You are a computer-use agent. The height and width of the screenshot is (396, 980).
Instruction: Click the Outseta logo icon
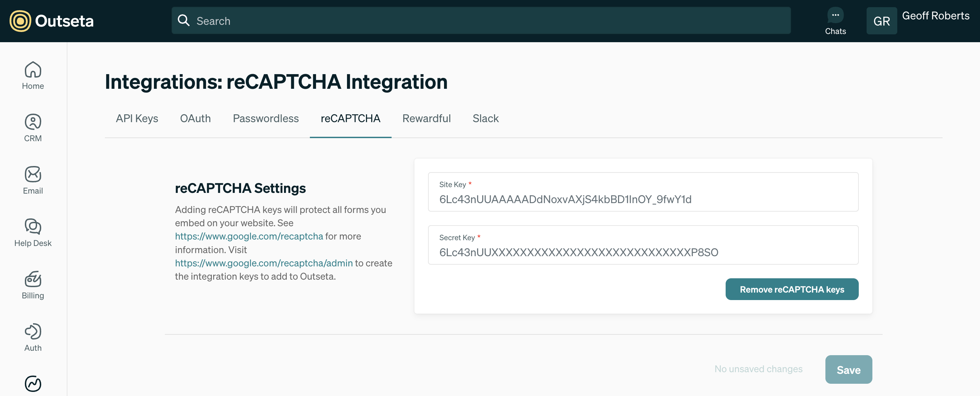pyautogui.click(x=20, y=21)
